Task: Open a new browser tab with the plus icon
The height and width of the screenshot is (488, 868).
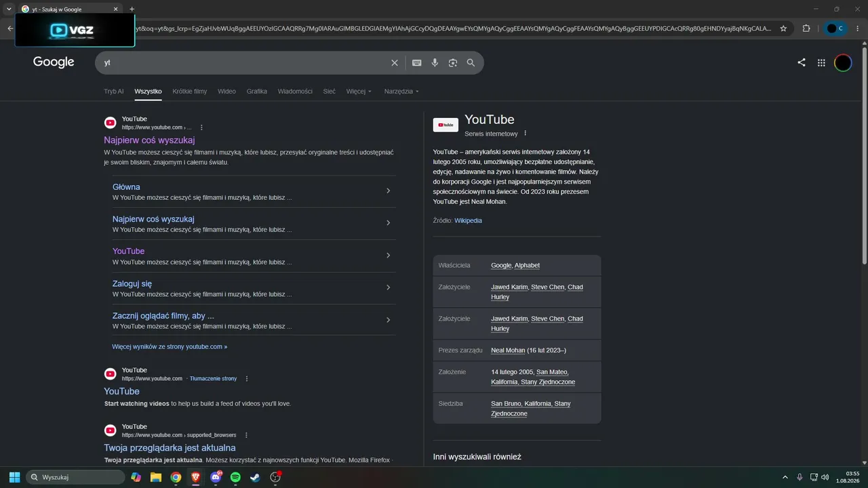Action: [x=132, y=9]
